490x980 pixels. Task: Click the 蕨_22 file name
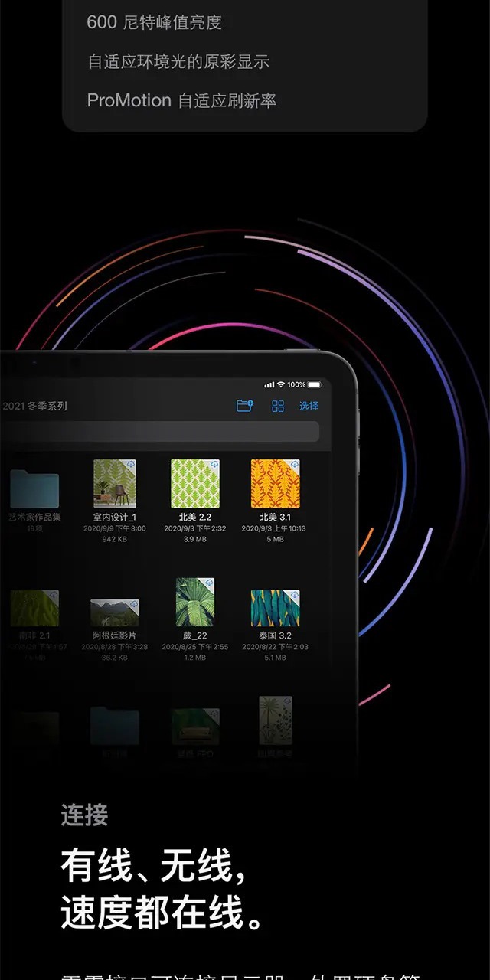194,635
